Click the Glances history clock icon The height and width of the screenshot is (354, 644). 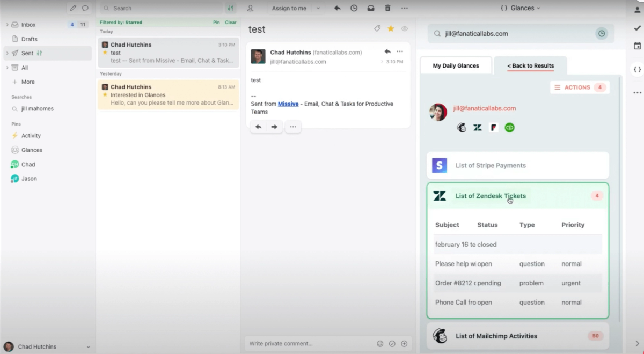(602, 33)
